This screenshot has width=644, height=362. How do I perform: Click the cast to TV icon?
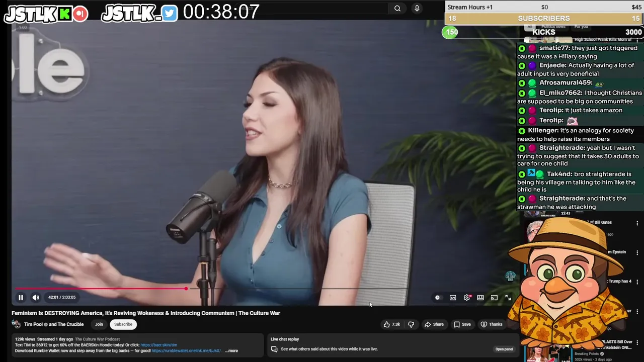point(494,298)
